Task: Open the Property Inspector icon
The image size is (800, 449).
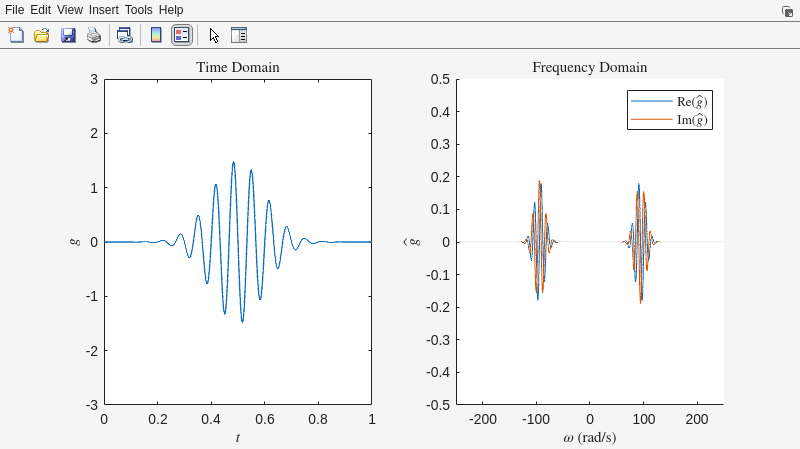Action: [239, 35]
